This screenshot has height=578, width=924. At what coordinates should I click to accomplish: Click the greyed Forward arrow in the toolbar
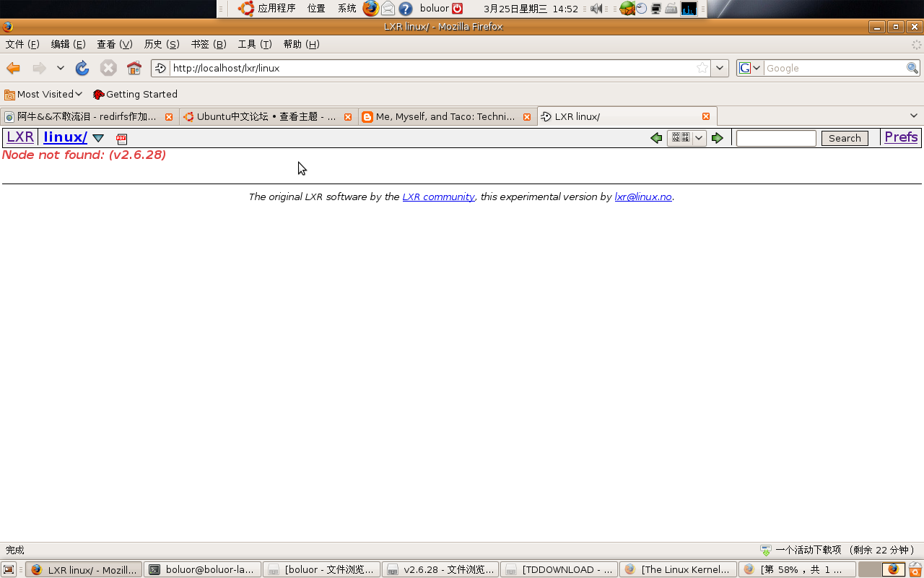tap(39, 68)
